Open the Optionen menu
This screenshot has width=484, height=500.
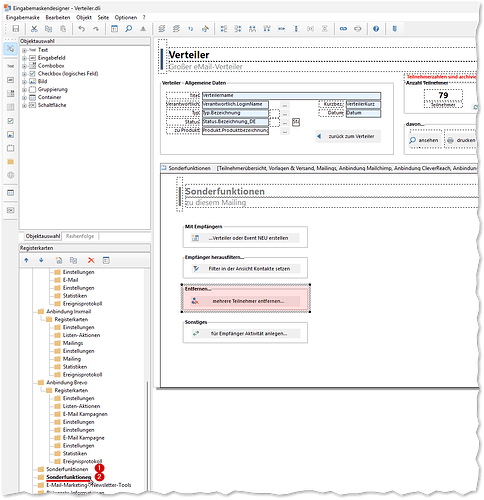[126, 17]
